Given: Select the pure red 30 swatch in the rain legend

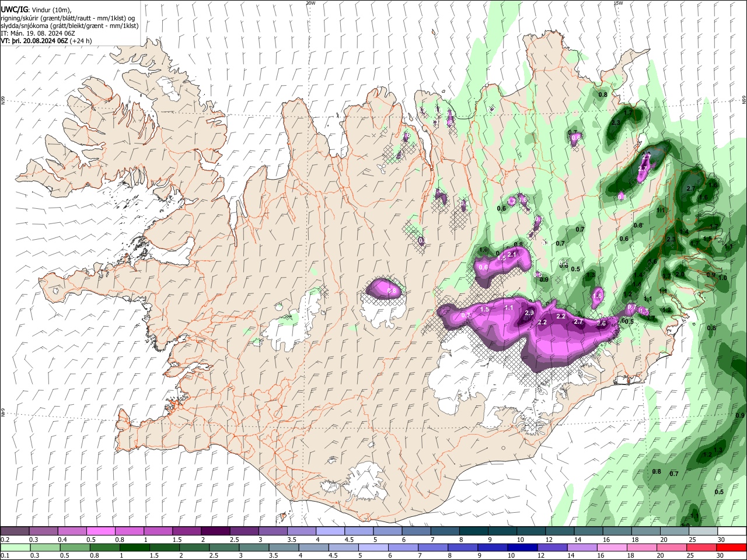Looking at the screenshot, I should 731,547.
